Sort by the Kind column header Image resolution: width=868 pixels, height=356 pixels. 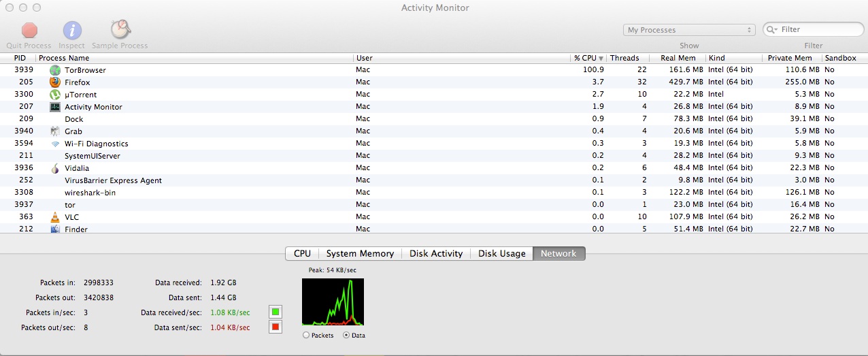coord(734,58)
